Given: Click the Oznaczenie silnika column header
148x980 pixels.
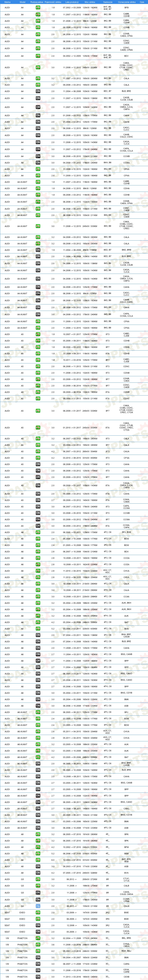Looking at the screenshot, I should click(126, 2).
